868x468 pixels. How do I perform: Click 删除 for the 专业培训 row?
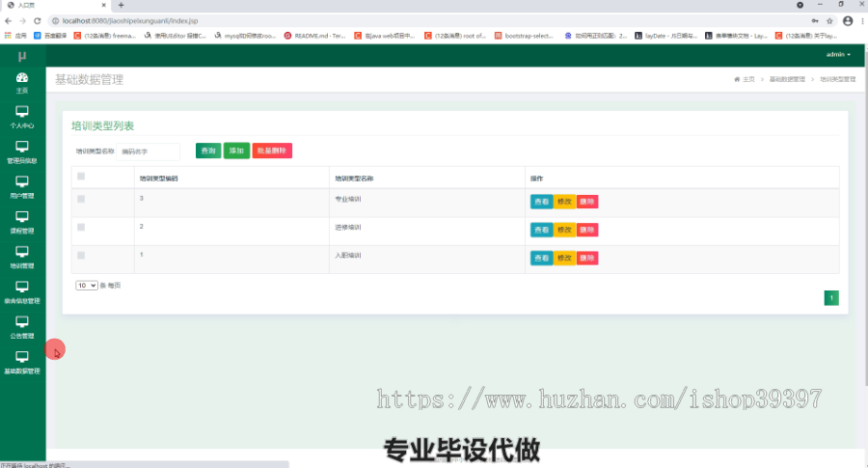pos(586,202)
